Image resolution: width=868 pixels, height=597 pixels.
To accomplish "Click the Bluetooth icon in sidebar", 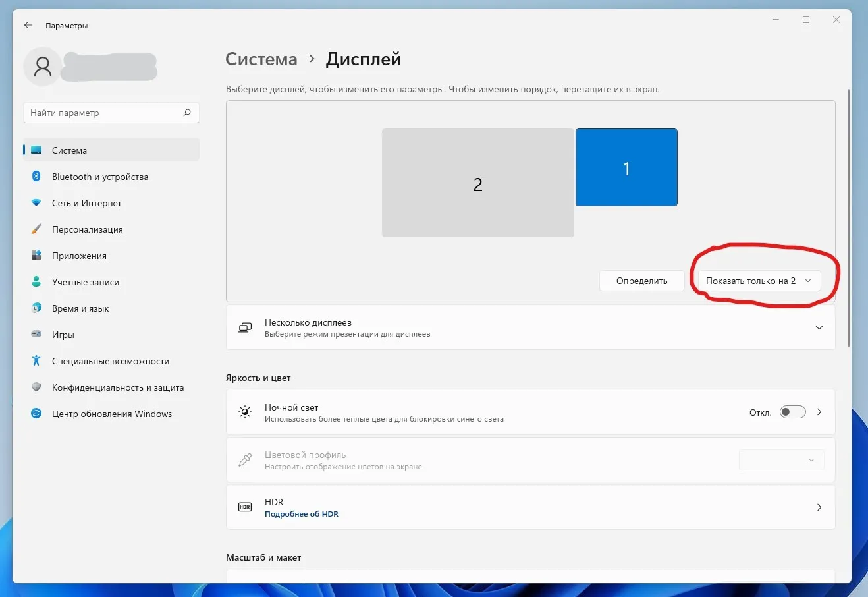I will pyautogui.click(x=36, y=177).
